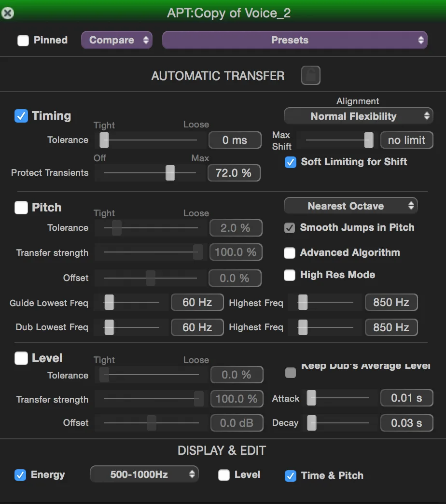Enable Advanced Algorithm option
Image resolution: width=446 pixels, height=504 pixels.
click(x=290, y=253)
